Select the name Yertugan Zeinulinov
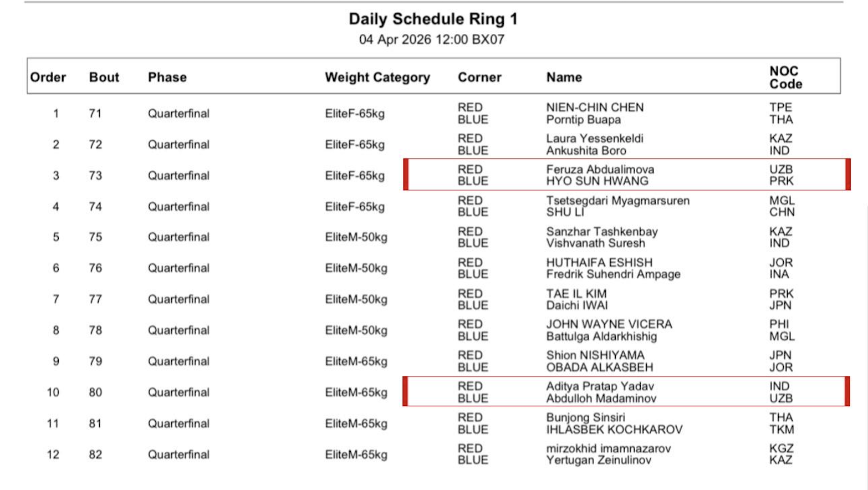 pyautogui.click(x=599, y=460)
